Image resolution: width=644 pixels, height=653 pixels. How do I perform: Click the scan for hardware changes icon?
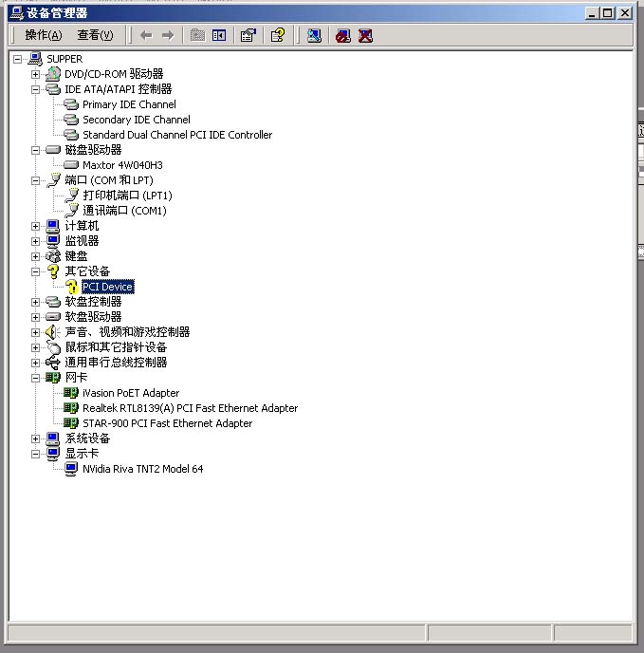[314, 35]
